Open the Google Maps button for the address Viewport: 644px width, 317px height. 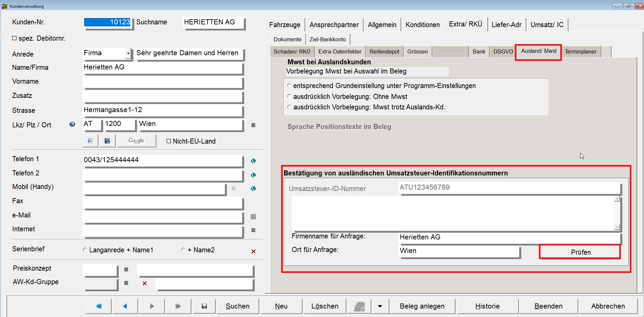pos(136,141)
